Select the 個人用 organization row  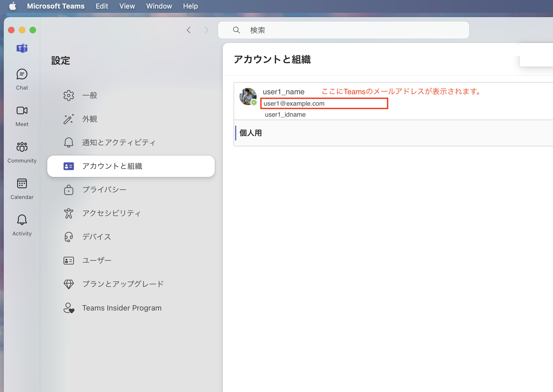point(394,133)
